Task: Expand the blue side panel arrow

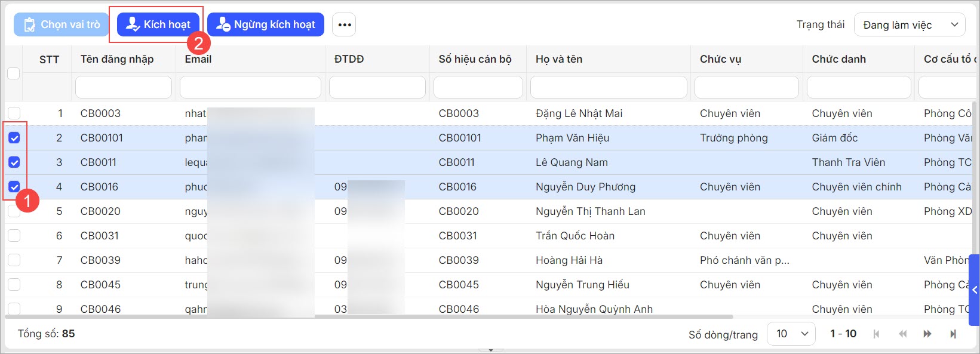Action: 975,290
